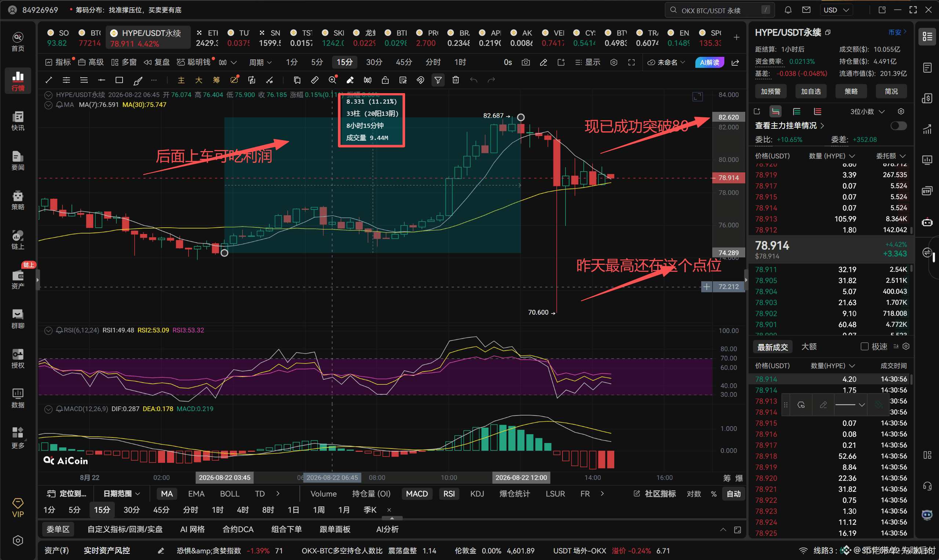Open the 委托额 column dropdown
Screen dimensions: 939x560
click(x=891, y=156)
